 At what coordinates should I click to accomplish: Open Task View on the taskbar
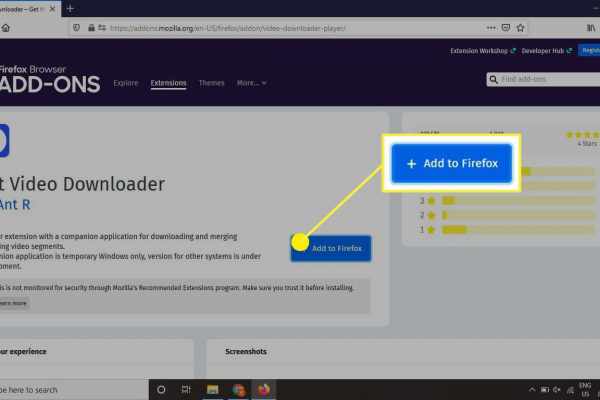187,389
